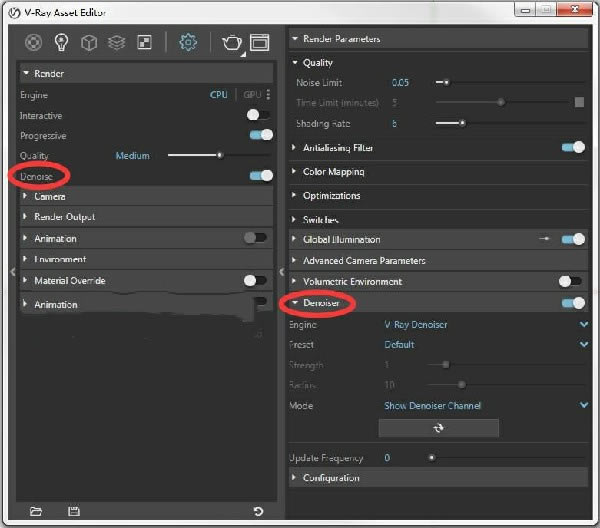Show the frame buffer window icon
The width and height of the screenshot is (600, 528).
pyautogui.click(x=259, y=42)
